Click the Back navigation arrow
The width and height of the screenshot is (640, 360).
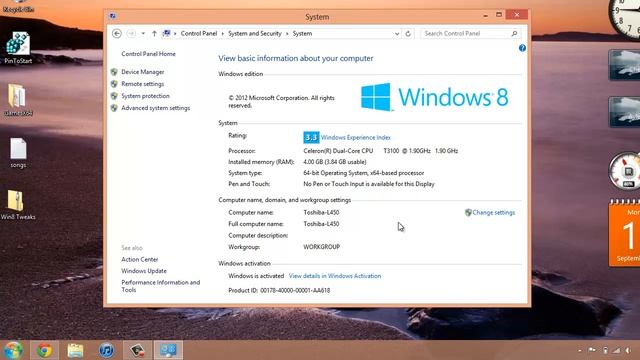click(x=117, y=33)
